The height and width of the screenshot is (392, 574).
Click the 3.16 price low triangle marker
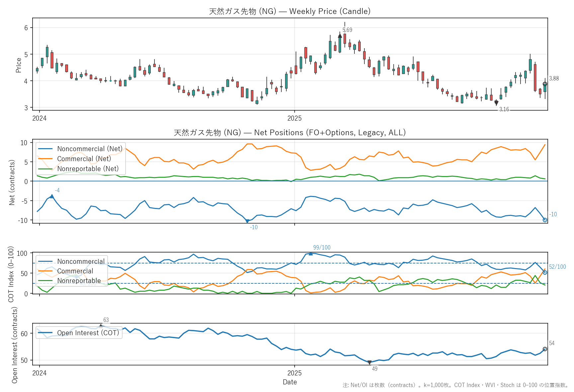point(496,103)
